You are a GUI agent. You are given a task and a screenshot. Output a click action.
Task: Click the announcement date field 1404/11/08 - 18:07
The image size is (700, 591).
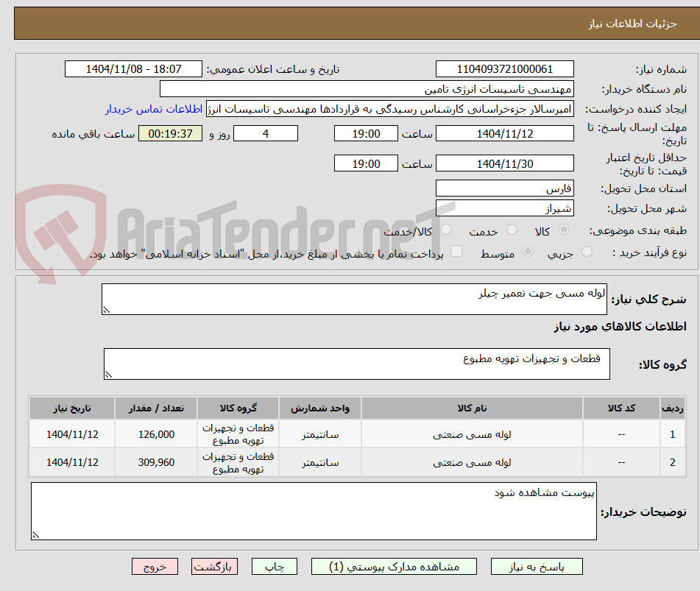coord(133,69)
